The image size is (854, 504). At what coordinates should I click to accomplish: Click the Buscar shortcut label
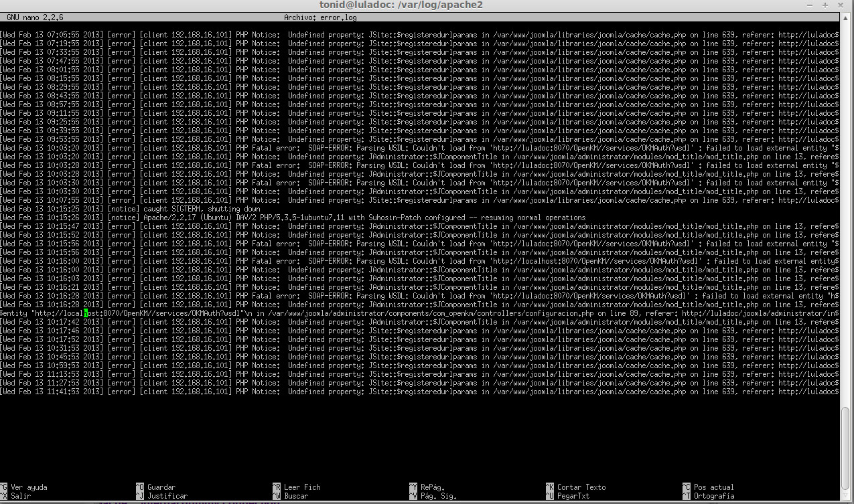click(295, 496)
